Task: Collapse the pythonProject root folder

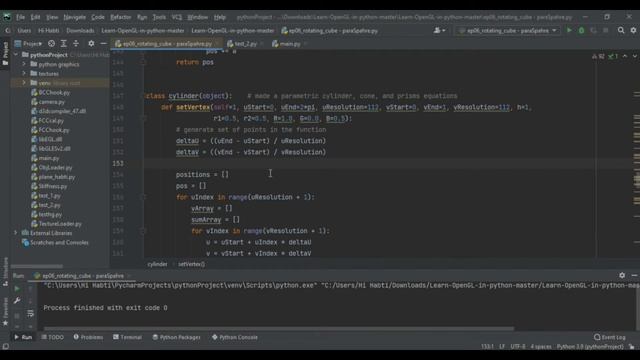Action: pos(16,55)
